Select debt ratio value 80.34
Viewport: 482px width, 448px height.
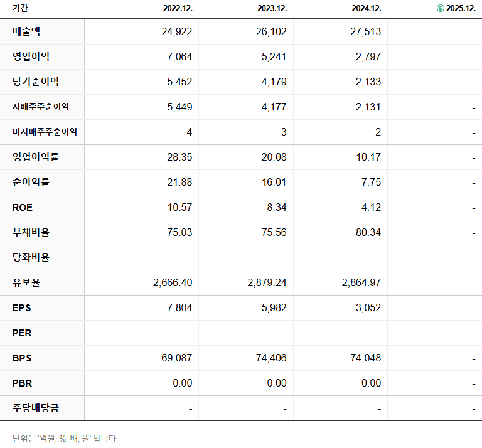click(368, 232)
